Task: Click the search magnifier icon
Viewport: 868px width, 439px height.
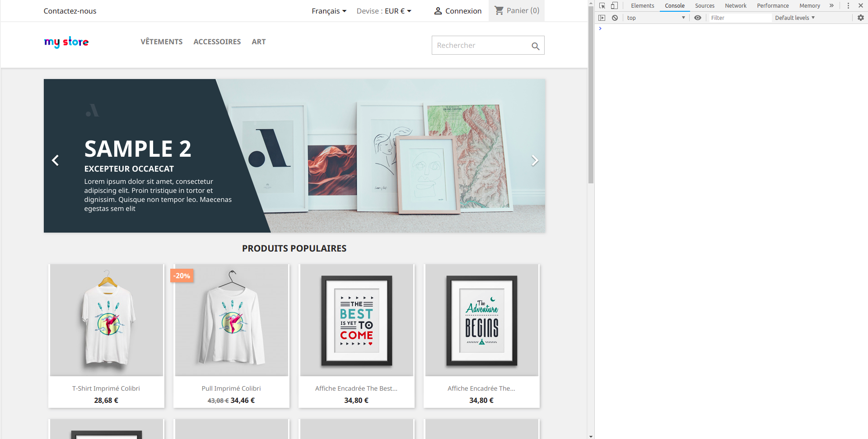Action: [535, 46]
